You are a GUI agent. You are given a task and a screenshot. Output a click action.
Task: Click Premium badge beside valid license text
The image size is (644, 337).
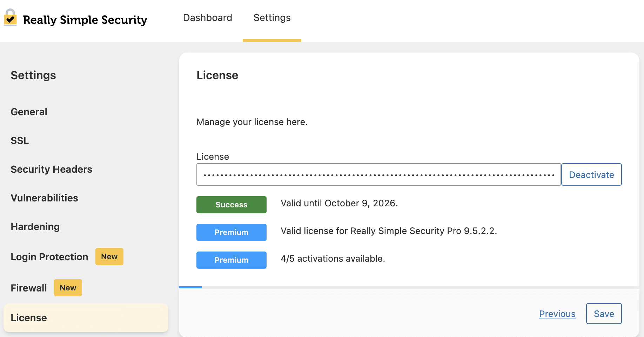[x=231, y=232]
